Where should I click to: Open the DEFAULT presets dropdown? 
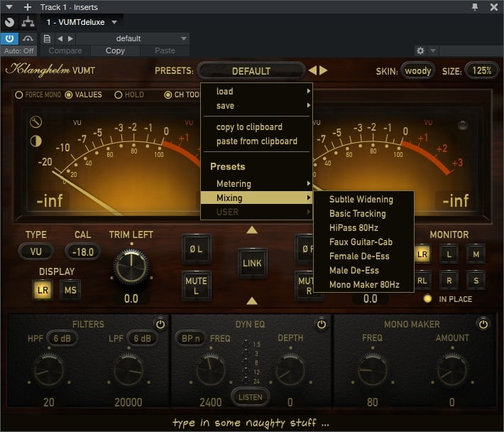click(x=251, y=71)
